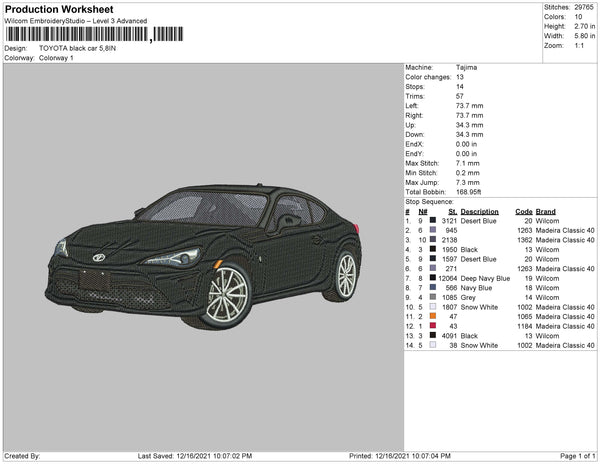Screen dimensions: 600x464
Task: Select the red swatch in stop row 12
Action: (432, 326)
